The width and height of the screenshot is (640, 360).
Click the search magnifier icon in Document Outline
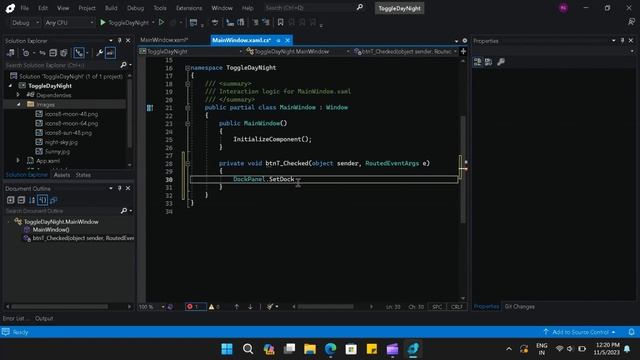click(124, 211)
